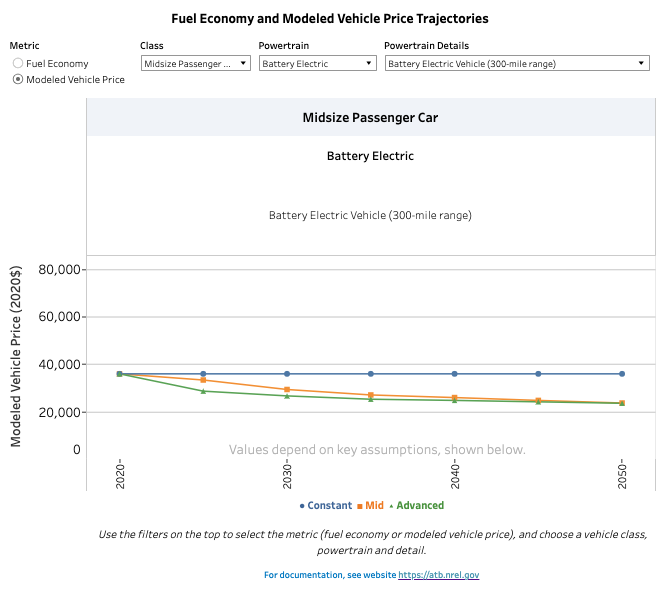Highlight the Constant series legend label
The image size is (665, 590).
click(x=329, y=506)
